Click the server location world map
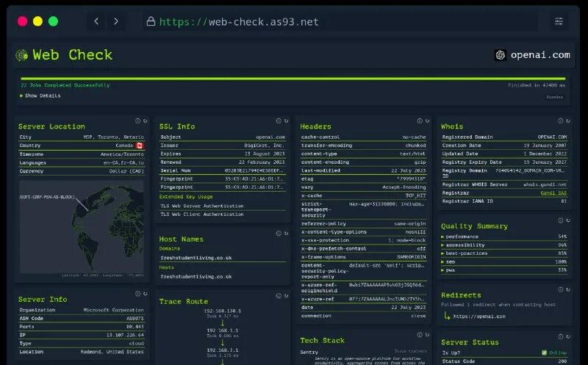The width and height of the screenshot is (588, 365). tap(82, 227)
